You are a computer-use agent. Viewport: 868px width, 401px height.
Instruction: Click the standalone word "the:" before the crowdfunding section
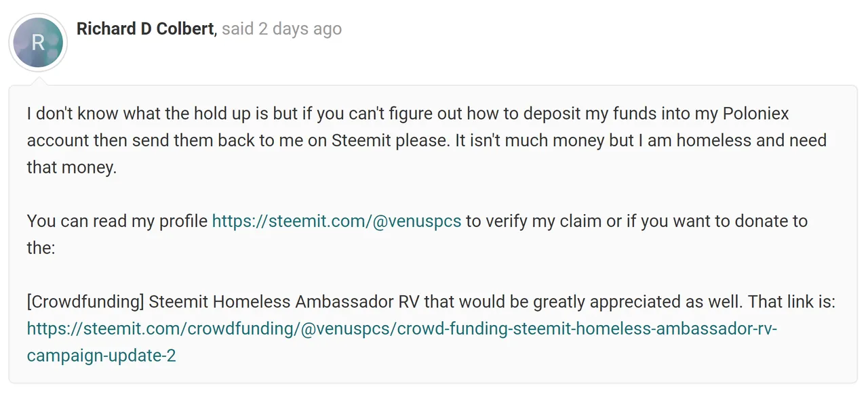tap(41, 248)
